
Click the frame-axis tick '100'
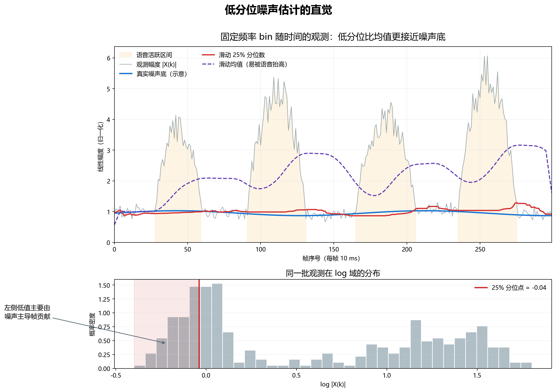(x=261, y=250)
